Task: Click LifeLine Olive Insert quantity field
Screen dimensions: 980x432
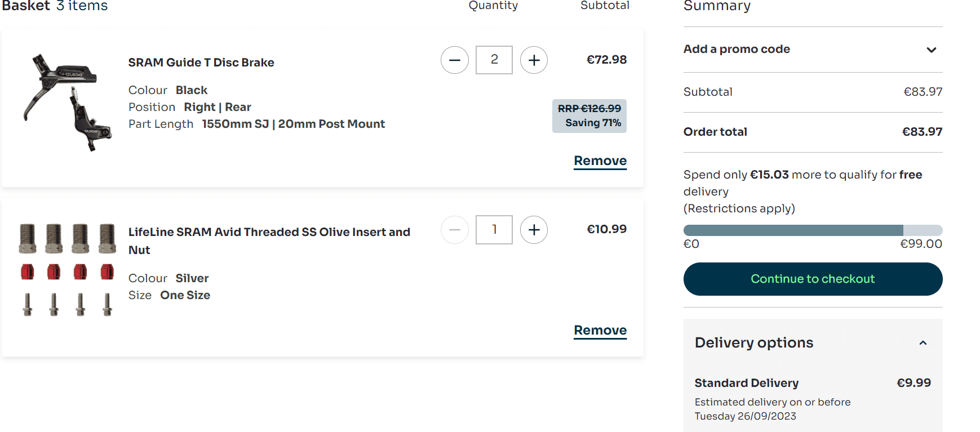Action: point(494,230)
